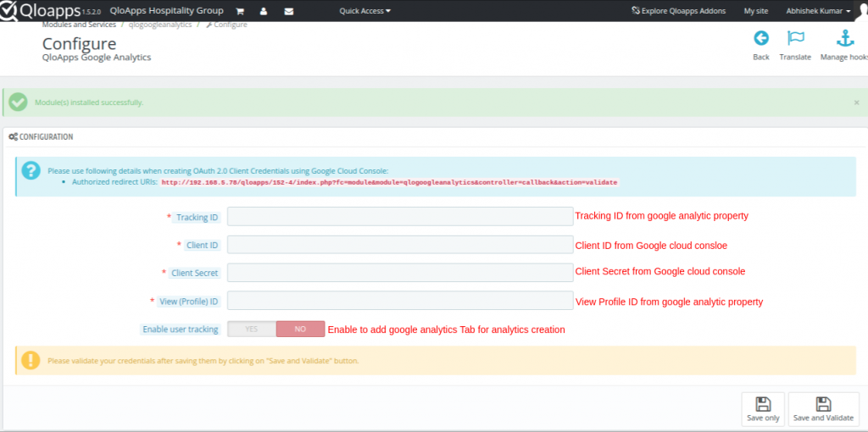Dismiss the success message with X
The width and height of the screenshot is (868, 432).
coord(856,102)
